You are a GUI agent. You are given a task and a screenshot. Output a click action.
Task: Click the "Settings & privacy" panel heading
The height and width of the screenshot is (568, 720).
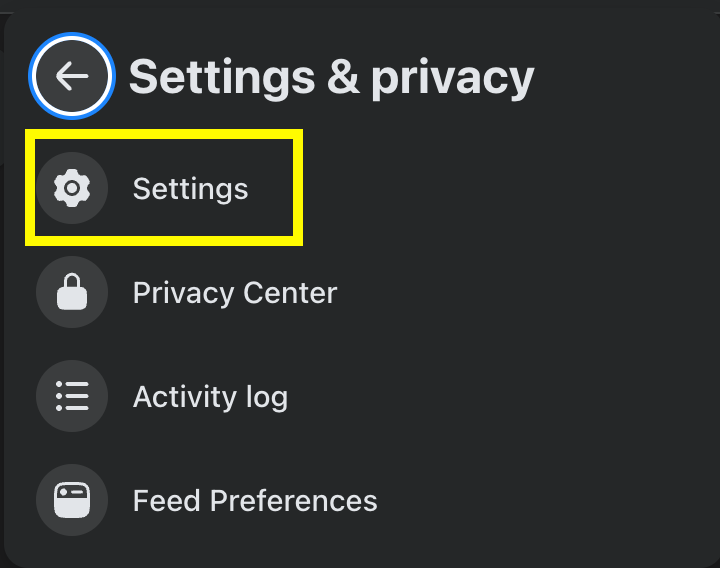click(x=332, y=78)
